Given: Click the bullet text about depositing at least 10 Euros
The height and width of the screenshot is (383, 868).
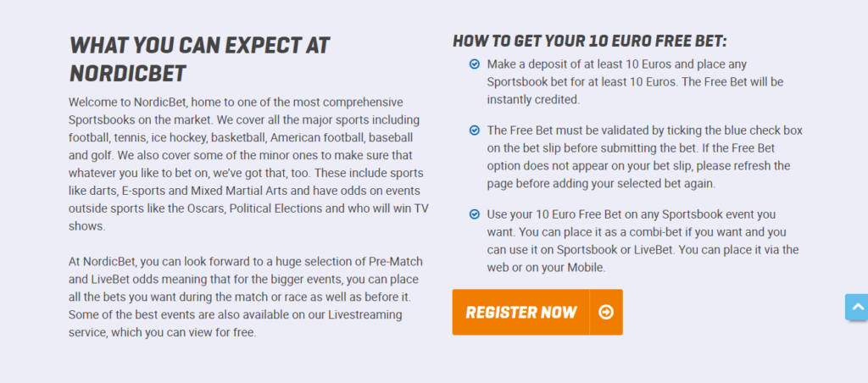Looking at the screenshot, I should (636, 82).
